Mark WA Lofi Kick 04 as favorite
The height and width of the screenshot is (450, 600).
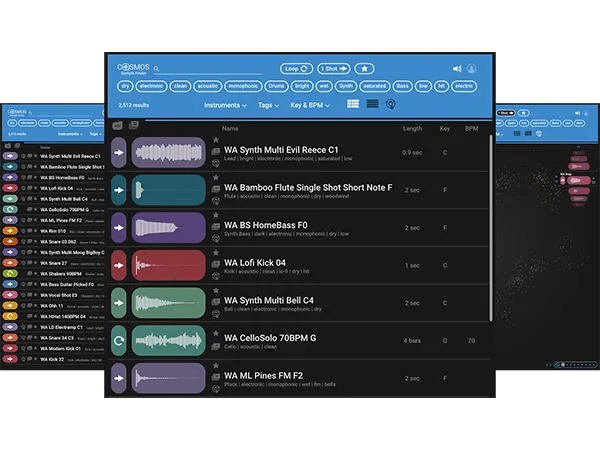[x=216, y=253]
